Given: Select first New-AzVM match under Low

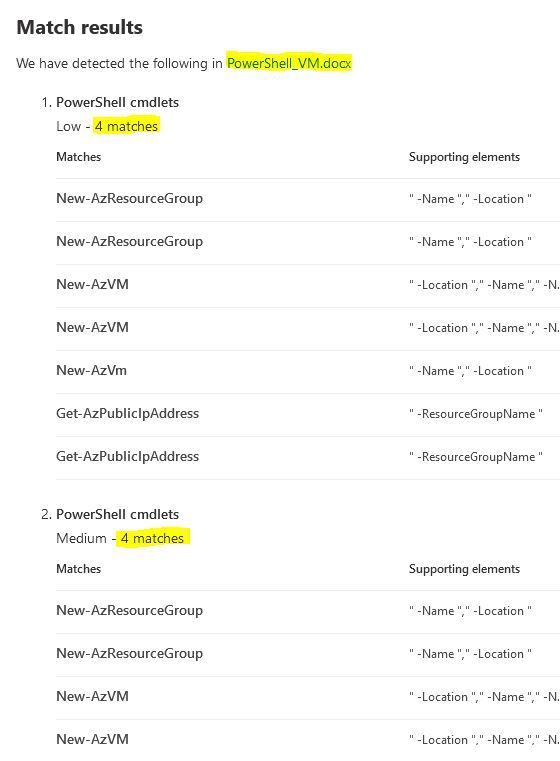Looking at the screenshot, I should click(93, 284).
